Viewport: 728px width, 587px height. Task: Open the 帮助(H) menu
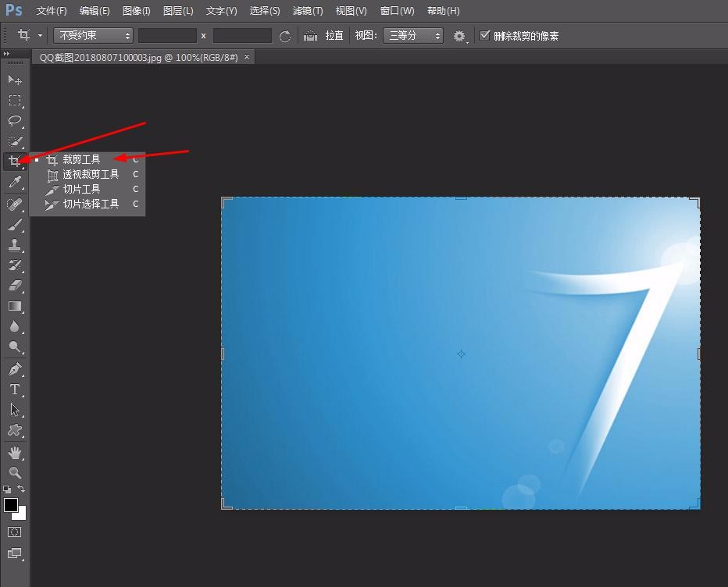(444, 11)
